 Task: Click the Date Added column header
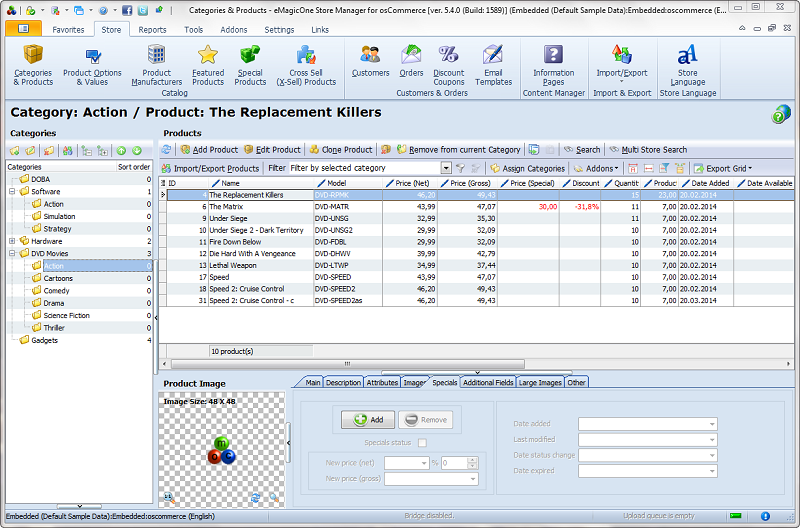coord(707,183)
